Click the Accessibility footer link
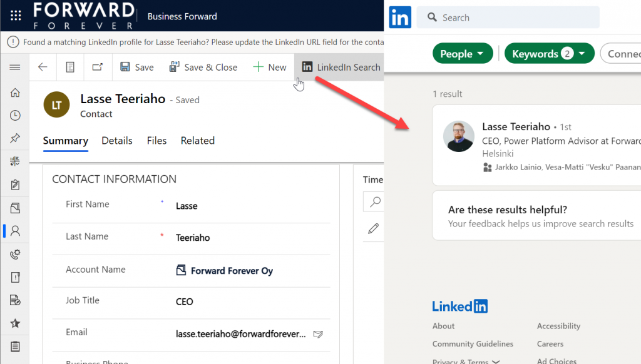 pos(558,326)
